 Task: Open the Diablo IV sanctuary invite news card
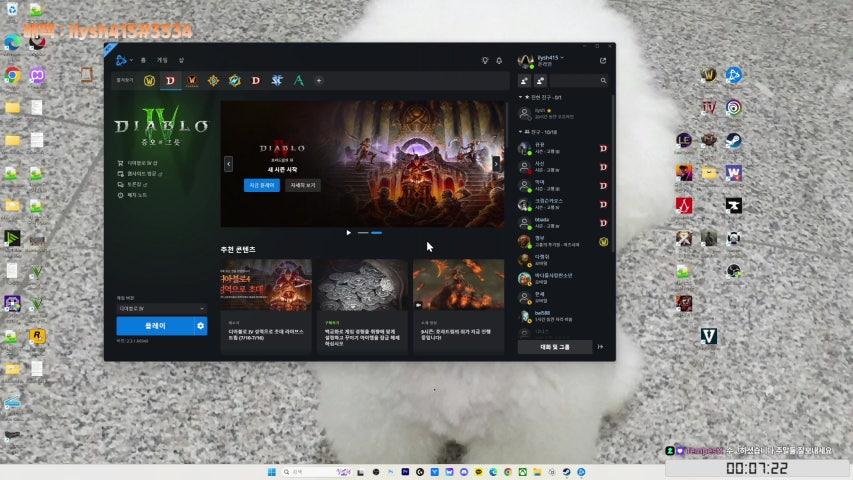(x=266, y=306)
